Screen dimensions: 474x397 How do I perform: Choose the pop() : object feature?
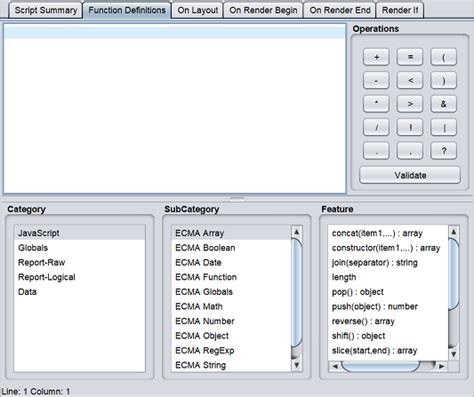pyautogui.click(x=388, y=292)
